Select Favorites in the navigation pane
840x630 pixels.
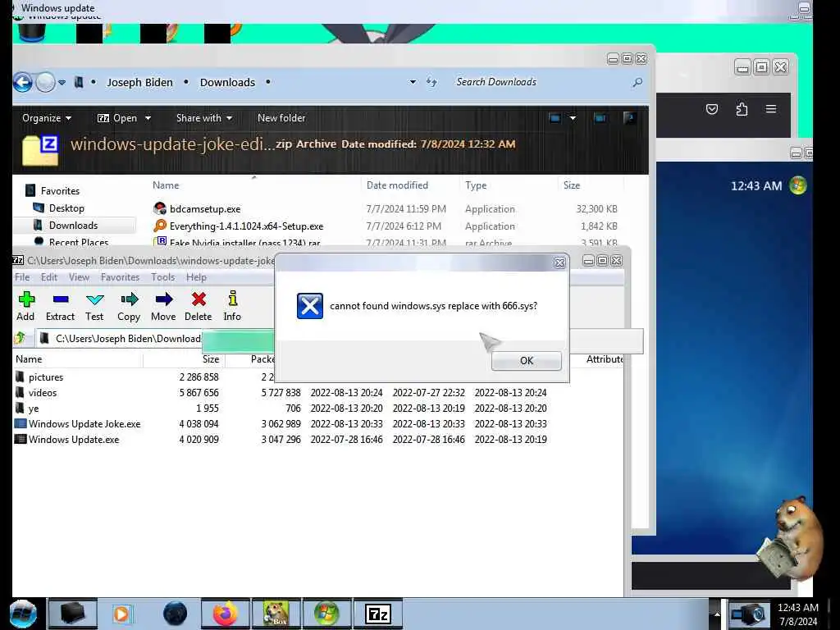coord(59,190)
